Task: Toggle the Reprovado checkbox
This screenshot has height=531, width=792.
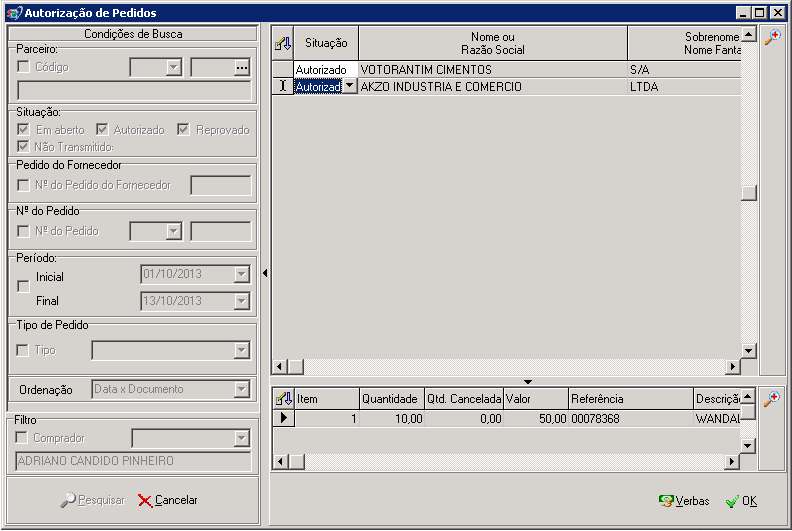Action: point(183,129)
